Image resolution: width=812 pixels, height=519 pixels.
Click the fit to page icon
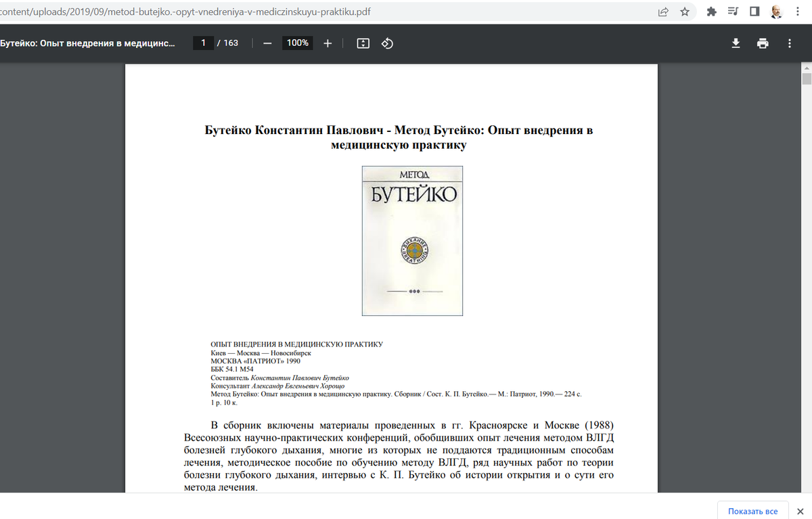pyautogui.click(x=363, y=43)
